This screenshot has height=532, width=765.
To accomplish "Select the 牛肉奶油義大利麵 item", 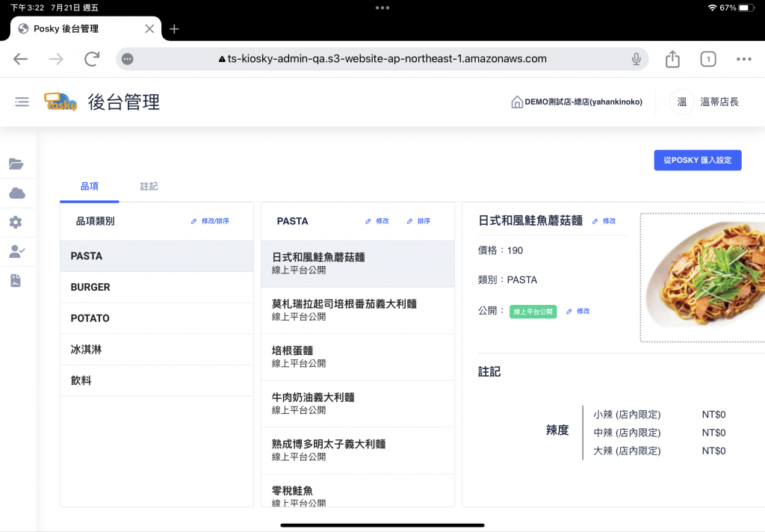I will click(358, 404).
